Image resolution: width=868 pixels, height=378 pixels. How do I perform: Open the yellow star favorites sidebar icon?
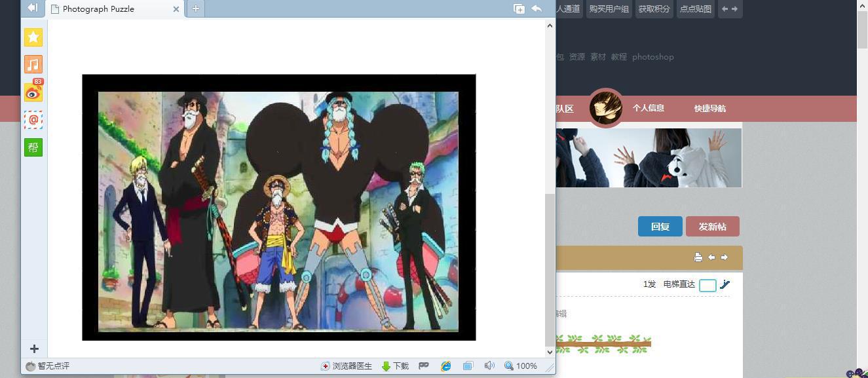pyautogui.click(x=33, y=37)
